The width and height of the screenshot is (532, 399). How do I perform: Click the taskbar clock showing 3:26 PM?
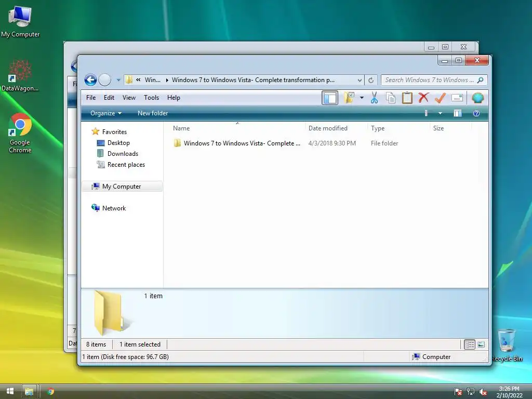pyautogui.click(x=509, y=392)
